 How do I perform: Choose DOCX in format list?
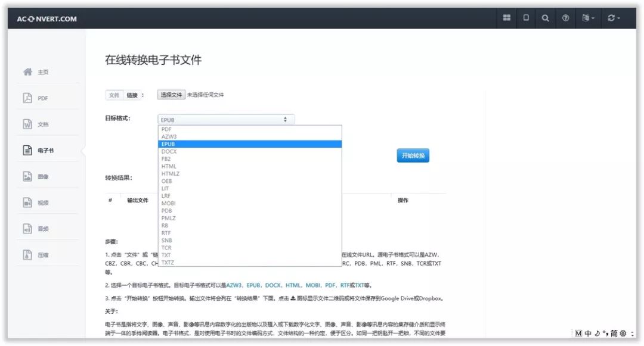click(250, 151)
